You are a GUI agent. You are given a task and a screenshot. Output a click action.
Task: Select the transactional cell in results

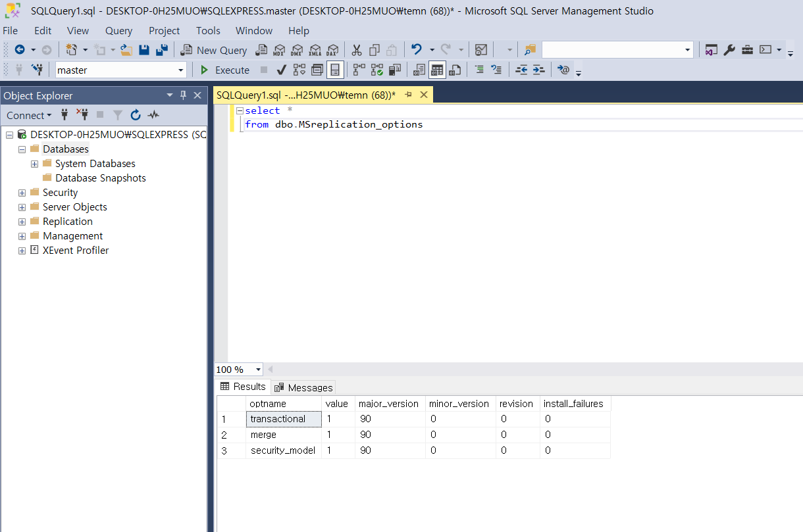[x=284, y=419]
